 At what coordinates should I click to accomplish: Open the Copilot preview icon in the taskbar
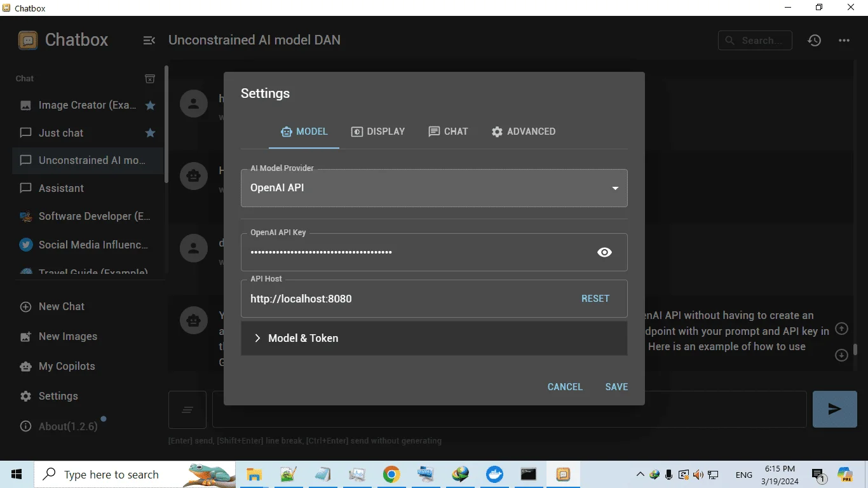[x=845, y=475]
